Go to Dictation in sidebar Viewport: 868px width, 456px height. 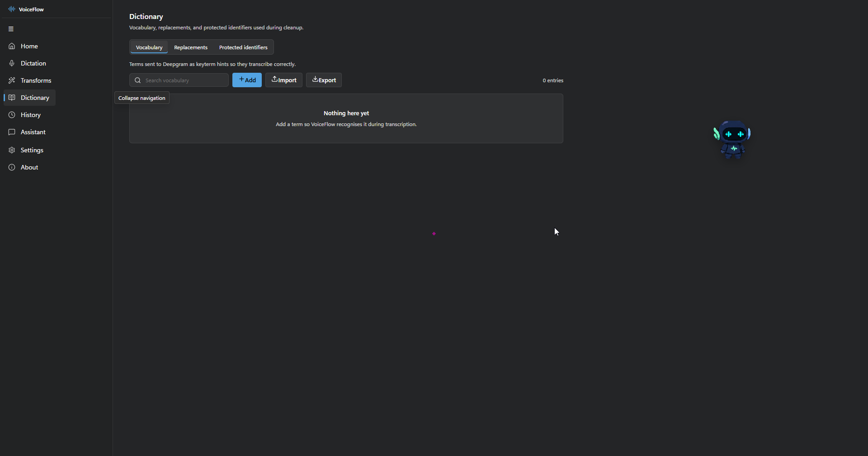tap(29, 63)
